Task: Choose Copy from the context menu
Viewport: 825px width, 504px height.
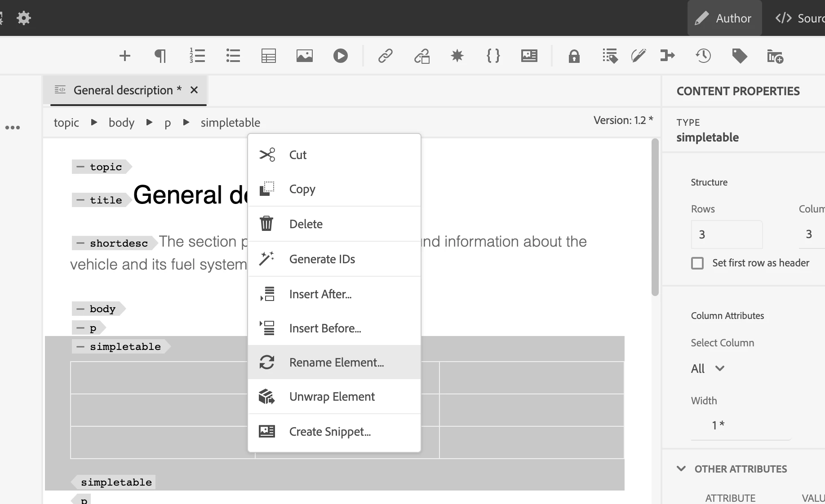Action: coord(334,189)
